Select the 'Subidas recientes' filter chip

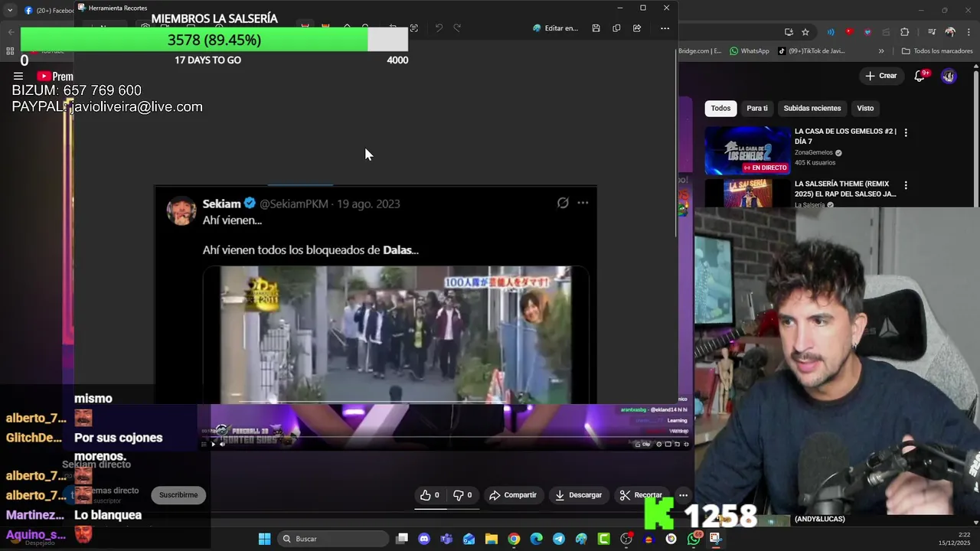812,108
